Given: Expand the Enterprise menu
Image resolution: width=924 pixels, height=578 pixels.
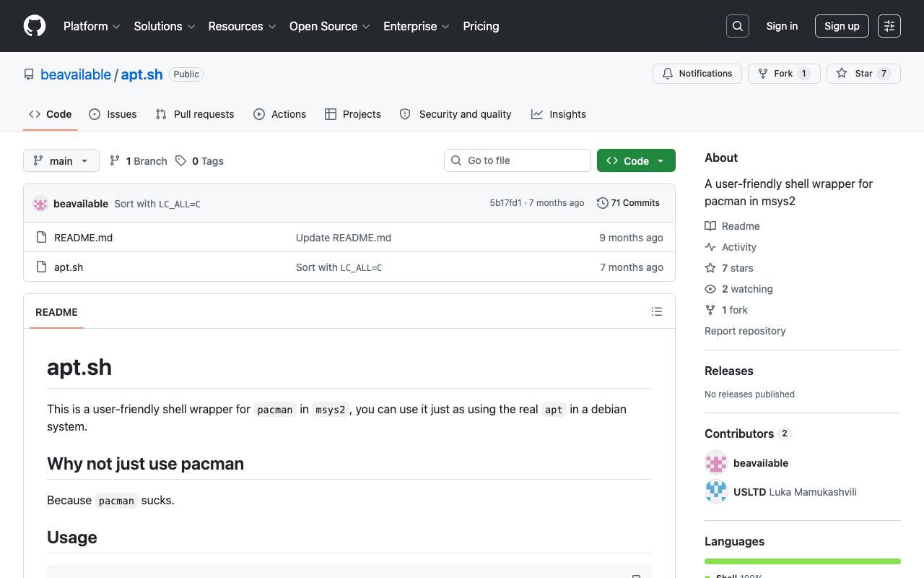Looking at the screenshot, I should tap(417, 26).
